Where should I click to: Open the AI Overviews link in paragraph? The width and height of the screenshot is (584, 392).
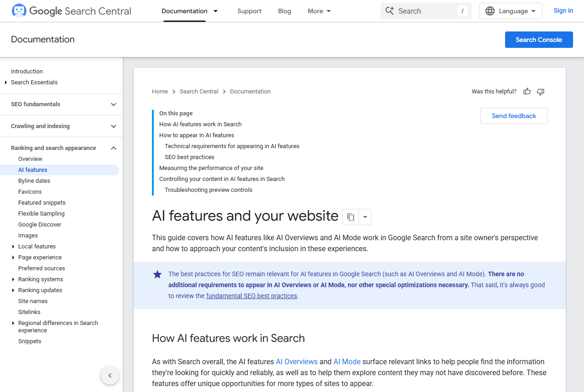tap(297, 361)
